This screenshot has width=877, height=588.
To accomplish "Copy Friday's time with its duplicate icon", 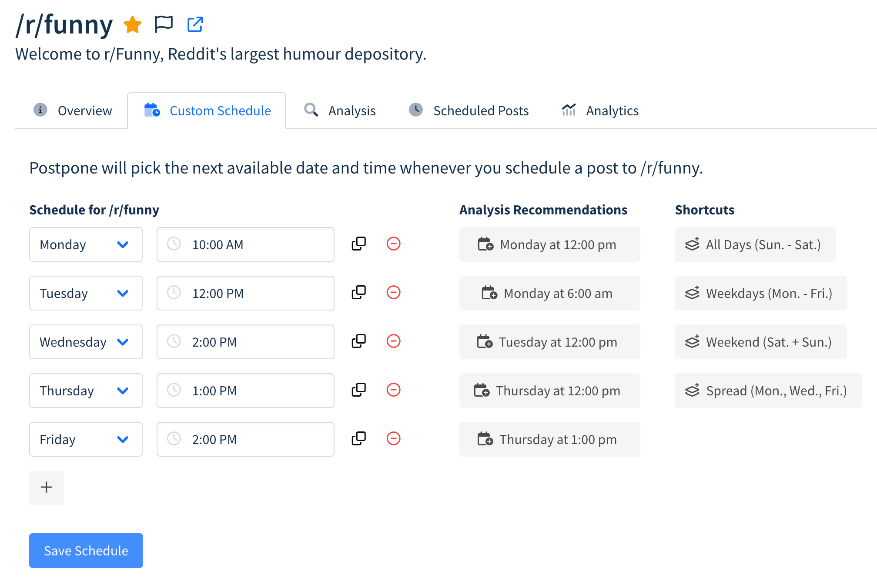I will point(358,439).
